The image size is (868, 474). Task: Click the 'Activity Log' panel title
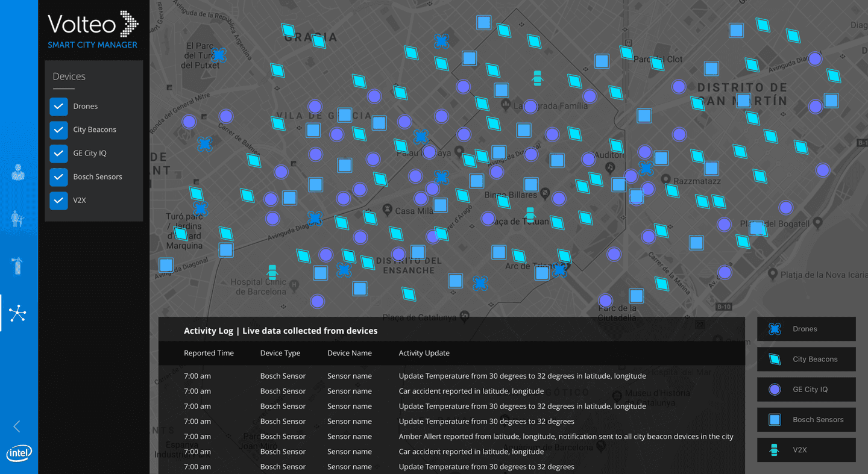(280, 331)
